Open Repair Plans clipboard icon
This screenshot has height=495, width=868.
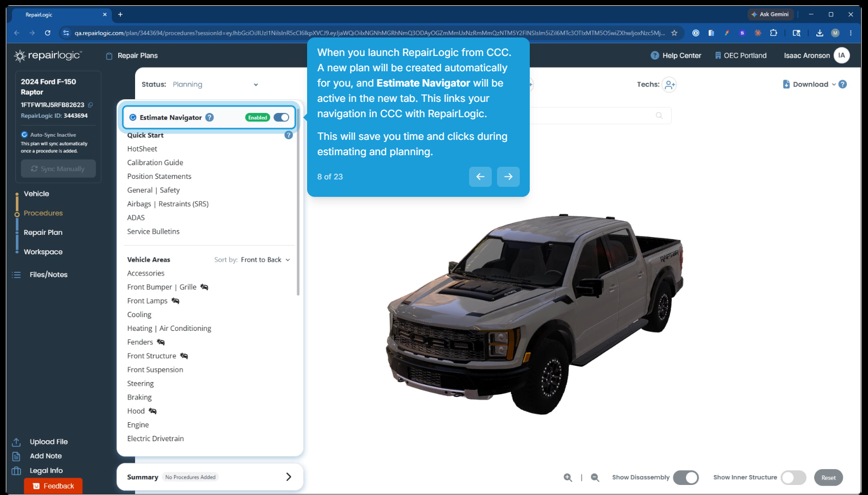coord(109,56)
